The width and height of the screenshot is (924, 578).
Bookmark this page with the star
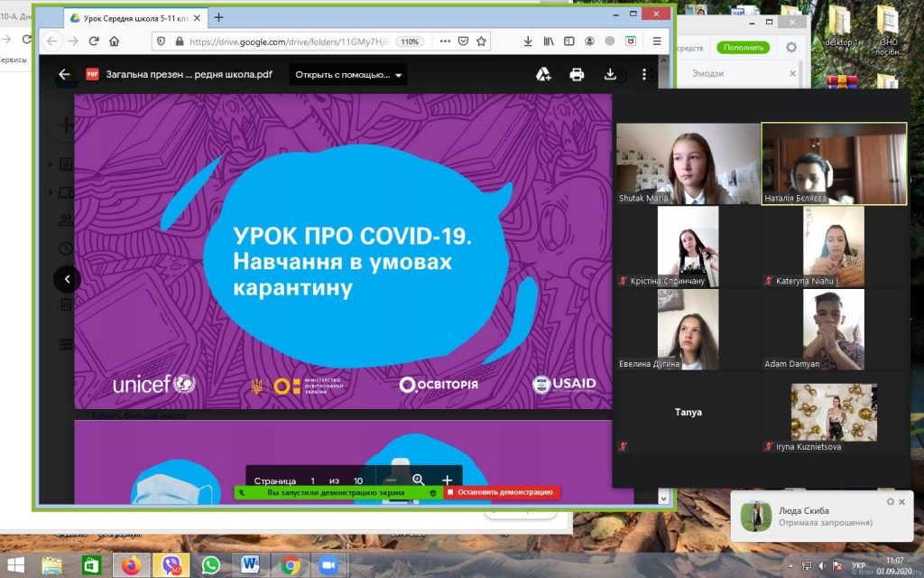pyautogui.click(x=482, y=42)
